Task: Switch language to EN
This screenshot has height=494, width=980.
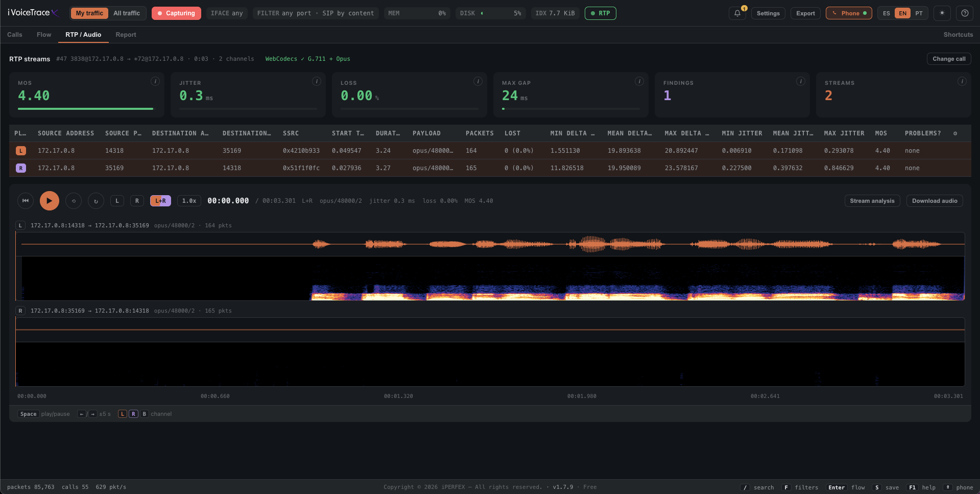Action: click(903, 13)
